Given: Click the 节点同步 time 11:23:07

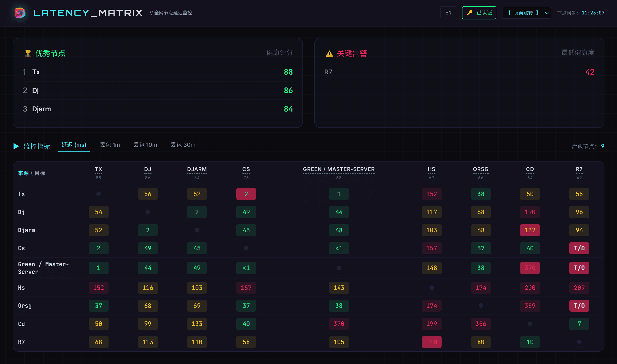Looking at the screenshot, I should (593, 13).
